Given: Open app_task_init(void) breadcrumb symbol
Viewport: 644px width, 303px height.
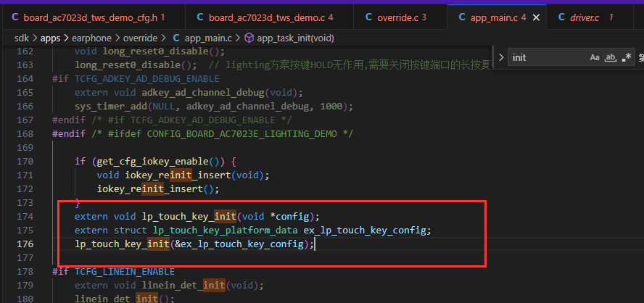Looking at the screenshot, I should 295,38.
